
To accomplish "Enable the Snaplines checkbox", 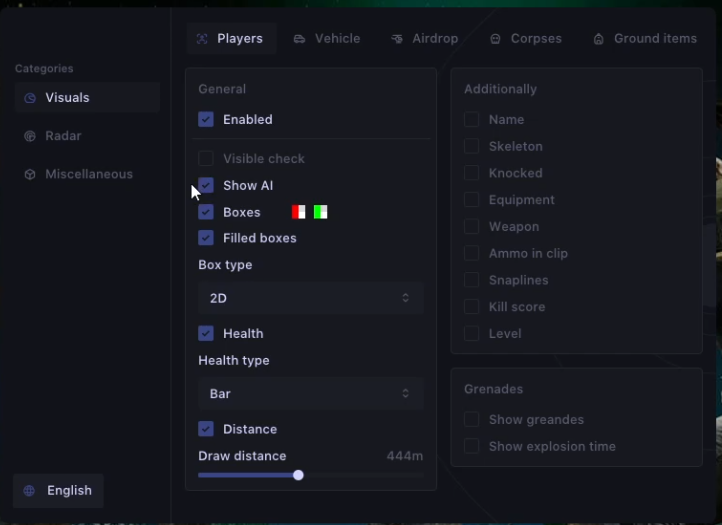I will click(x=471, y=280).
